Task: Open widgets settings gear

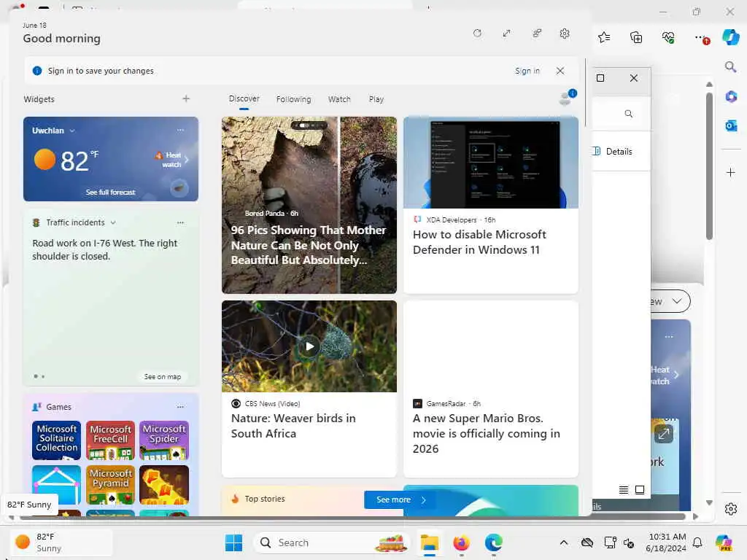Action: click(565, 34)
